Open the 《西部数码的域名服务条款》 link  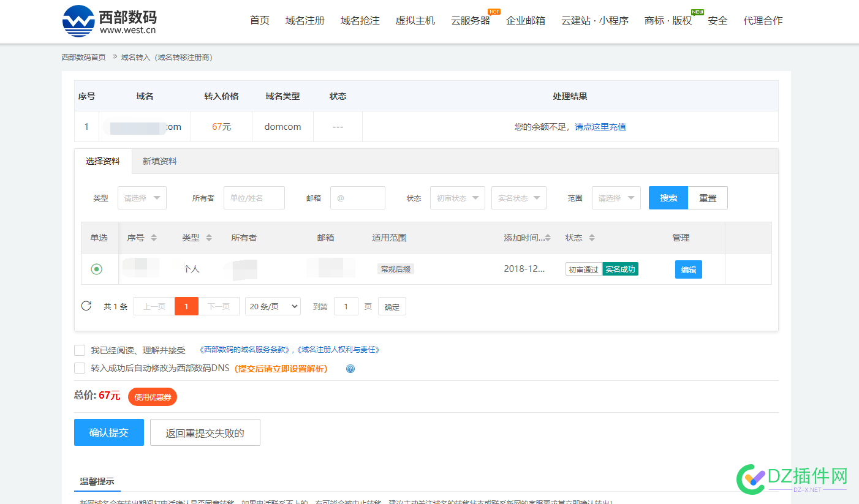coord(245,350)
